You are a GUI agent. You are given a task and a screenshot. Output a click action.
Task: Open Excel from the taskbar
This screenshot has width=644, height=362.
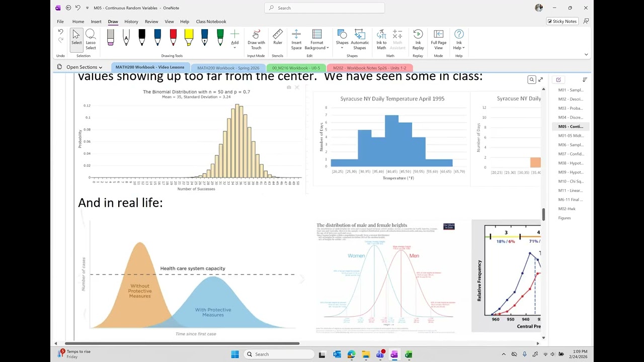coord(409,354)
